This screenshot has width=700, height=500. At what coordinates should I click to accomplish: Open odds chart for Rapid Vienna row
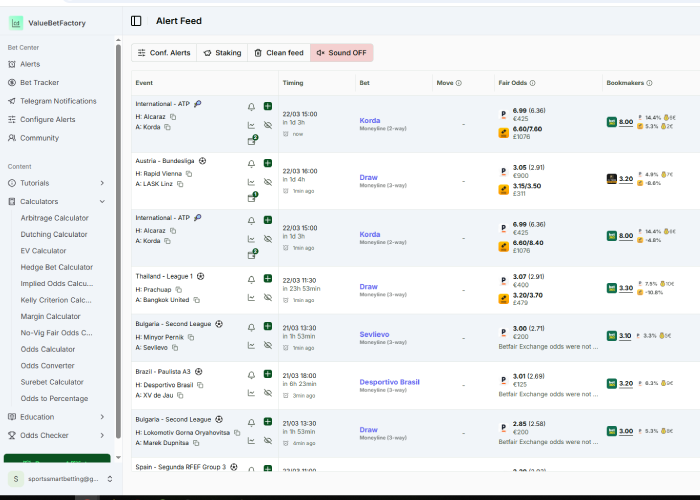[x=251, y=182]
